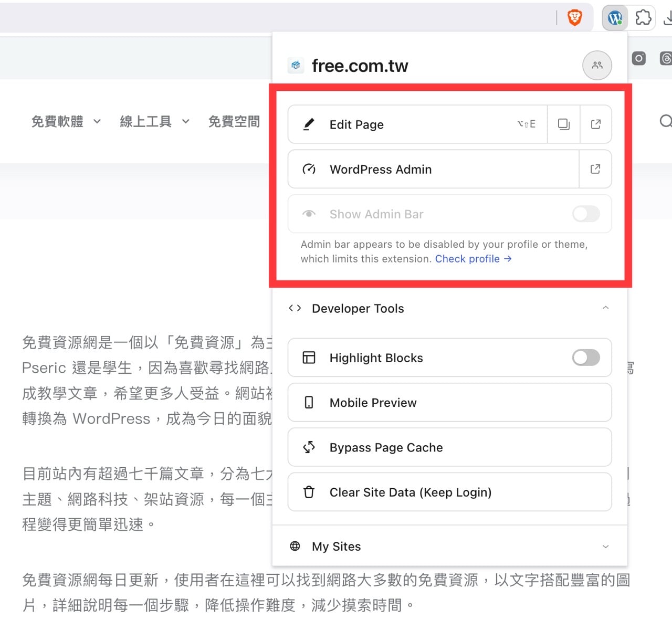This screenshot has width=672, height=630.
Task: Expand the My Sites section chevron
Action: tap(605, 547)
